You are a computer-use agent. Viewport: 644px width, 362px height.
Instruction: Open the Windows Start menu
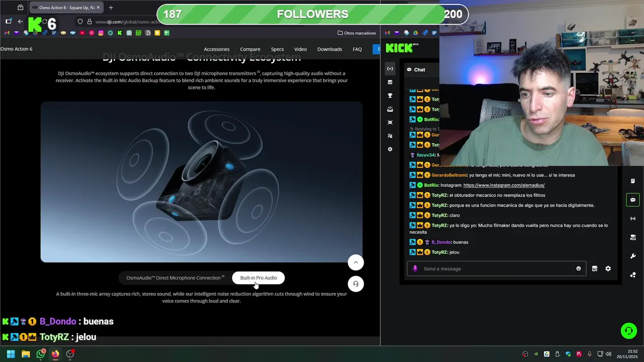coord(11,354)
